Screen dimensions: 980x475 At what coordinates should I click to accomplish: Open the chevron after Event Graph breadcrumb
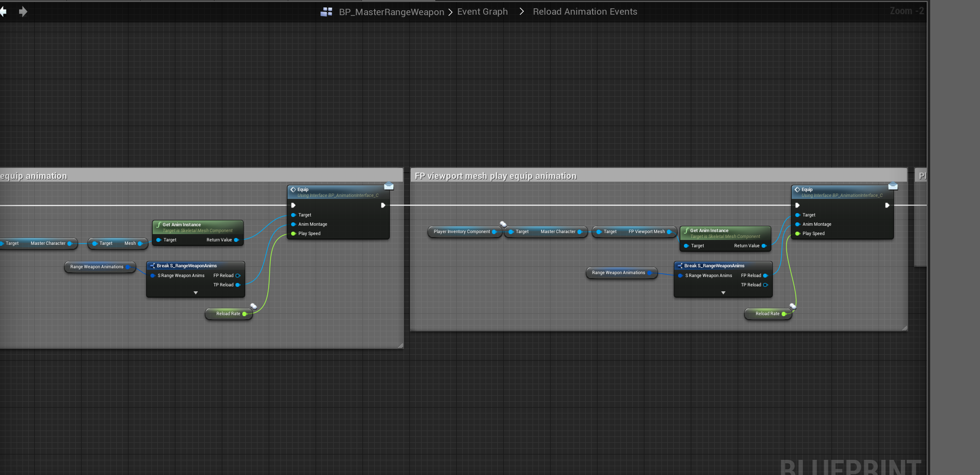click(521, 12)
